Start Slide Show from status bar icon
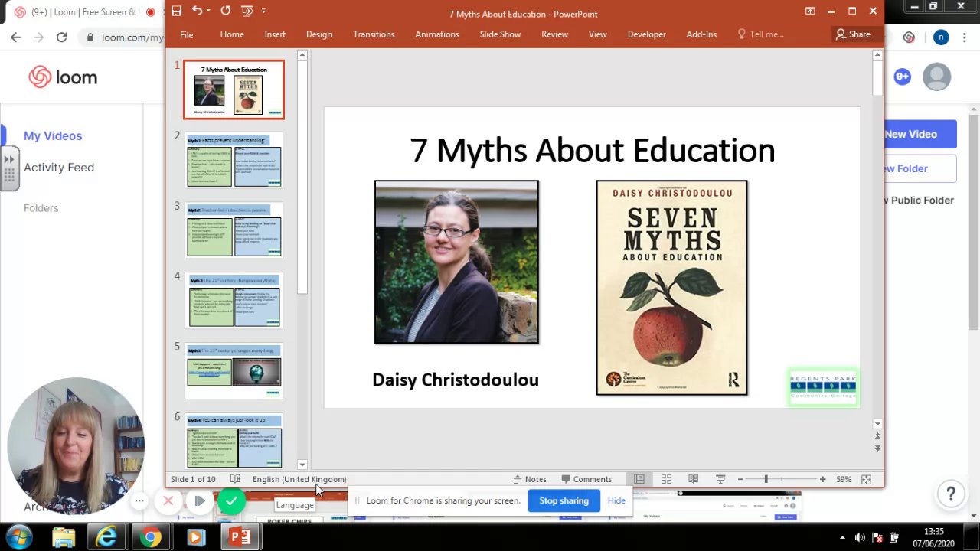Image resolution: width=980 pixels, height=551 pixels. point(720,479)
